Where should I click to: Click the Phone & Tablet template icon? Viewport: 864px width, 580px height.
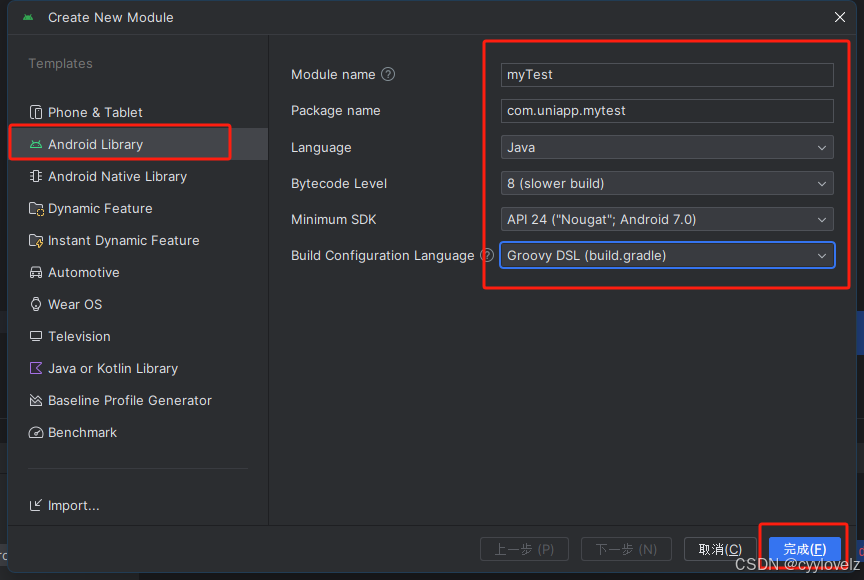click(36, 112)
